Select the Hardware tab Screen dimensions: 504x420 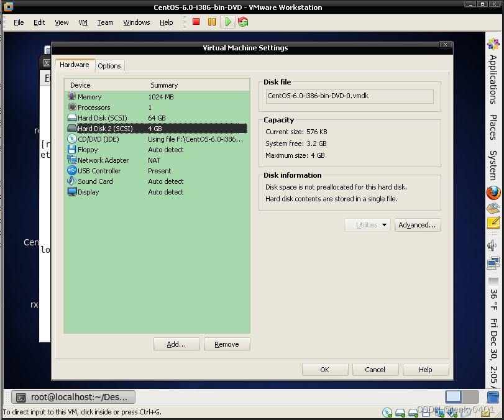click(x=75, y=65)
